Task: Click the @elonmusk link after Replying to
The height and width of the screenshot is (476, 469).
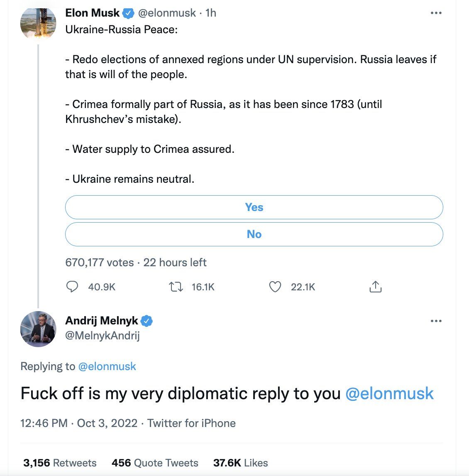Action: point(107,366)
